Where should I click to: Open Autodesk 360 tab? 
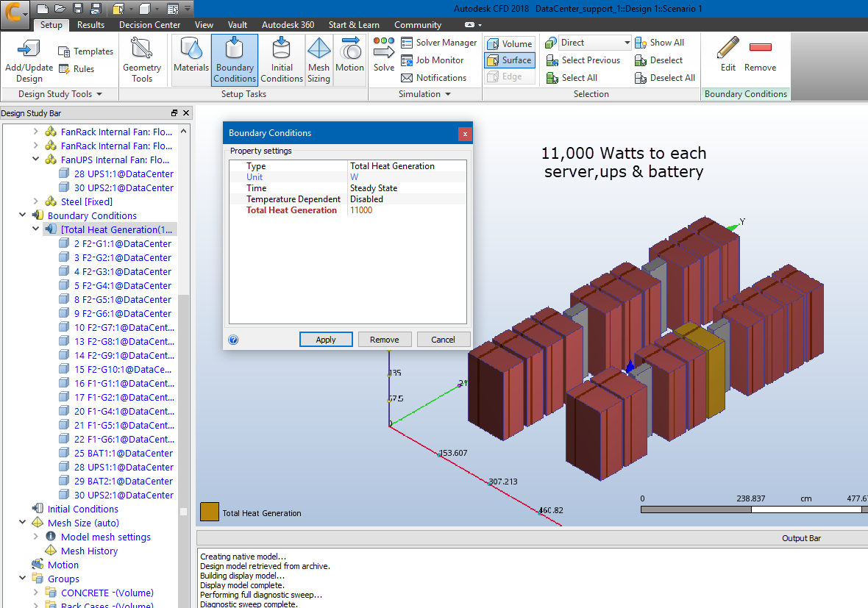[288, 25]
